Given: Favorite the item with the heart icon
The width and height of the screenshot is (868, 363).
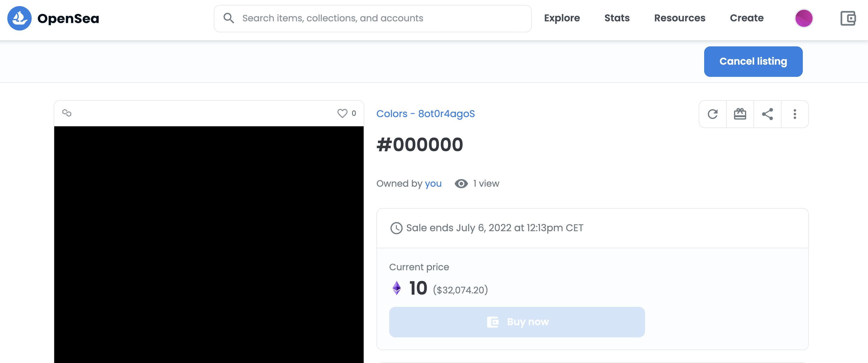Looking at the screenshot, I should pyautogui.click(x=342, y=113).
